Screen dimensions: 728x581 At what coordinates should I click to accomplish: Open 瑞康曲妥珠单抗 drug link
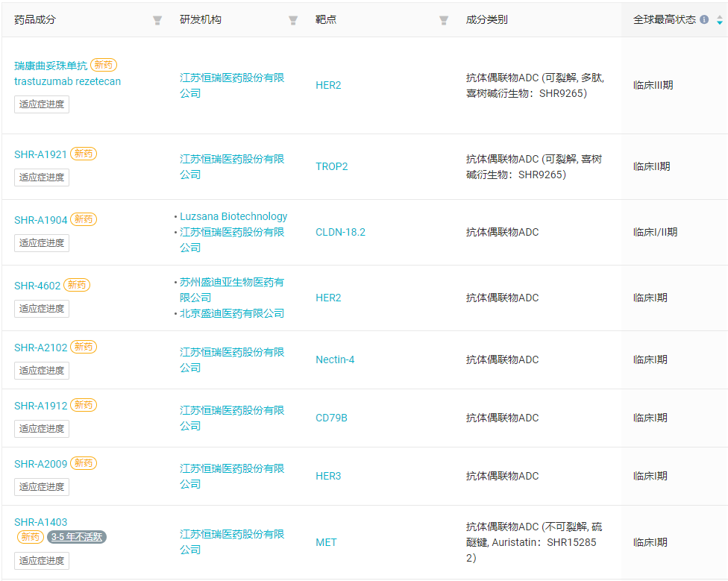coord(51,66)
